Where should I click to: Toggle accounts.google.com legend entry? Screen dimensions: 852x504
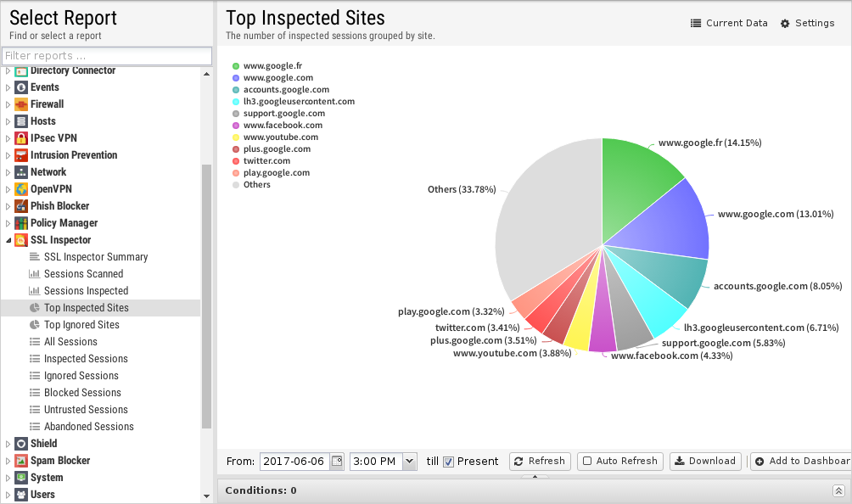pos(280,90)
